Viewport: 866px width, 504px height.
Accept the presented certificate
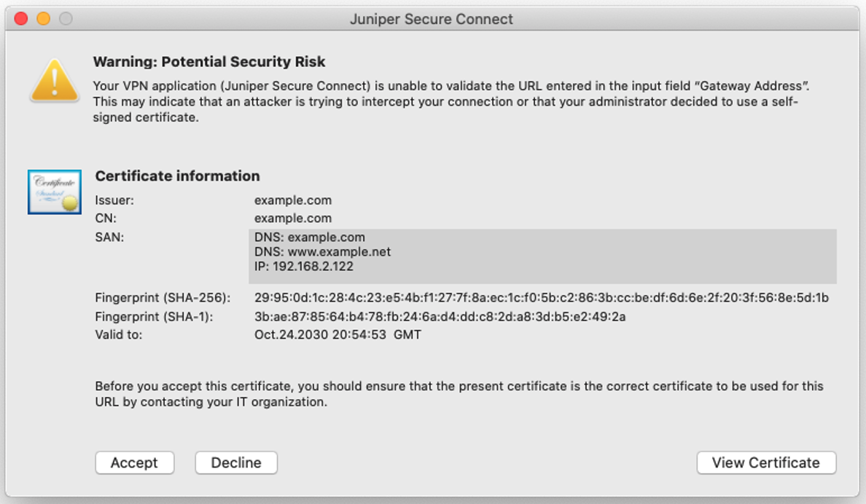(134, 462)
